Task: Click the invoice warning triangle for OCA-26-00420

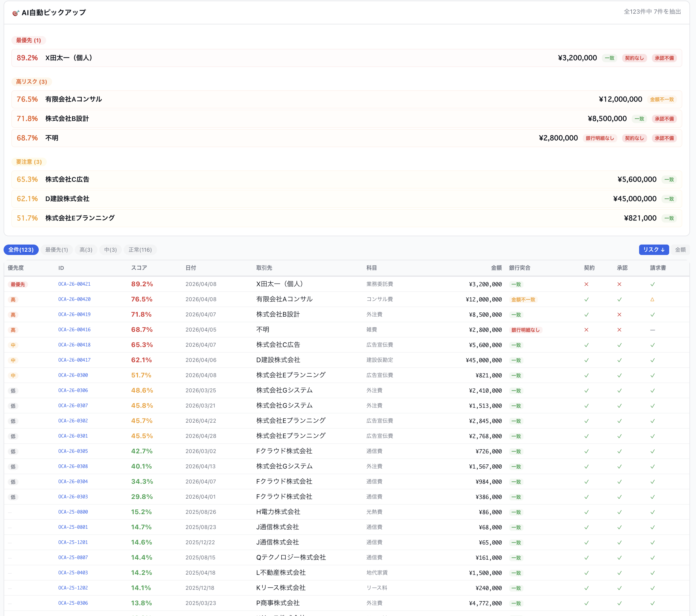Action: (652, 299)
